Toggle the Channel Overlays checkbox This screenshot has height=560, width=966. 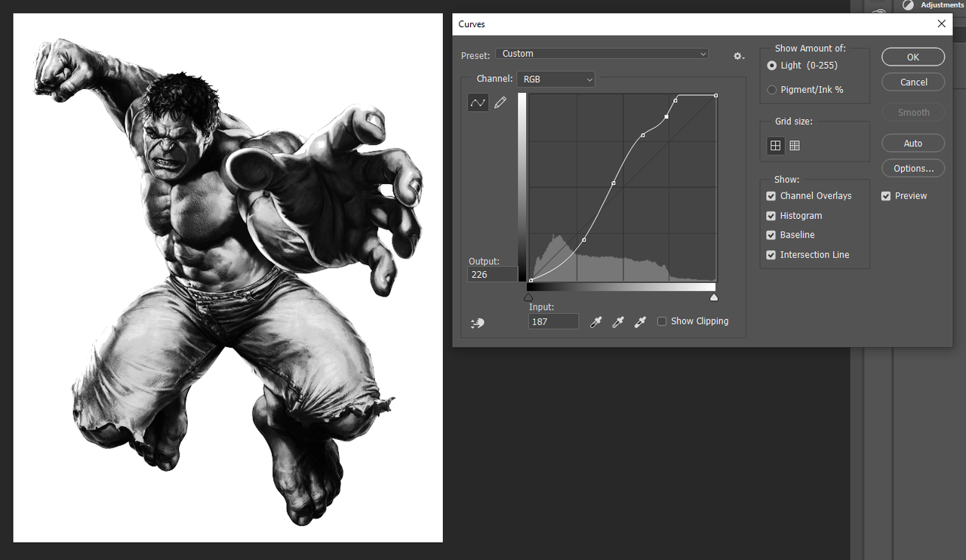click(771, 195)
